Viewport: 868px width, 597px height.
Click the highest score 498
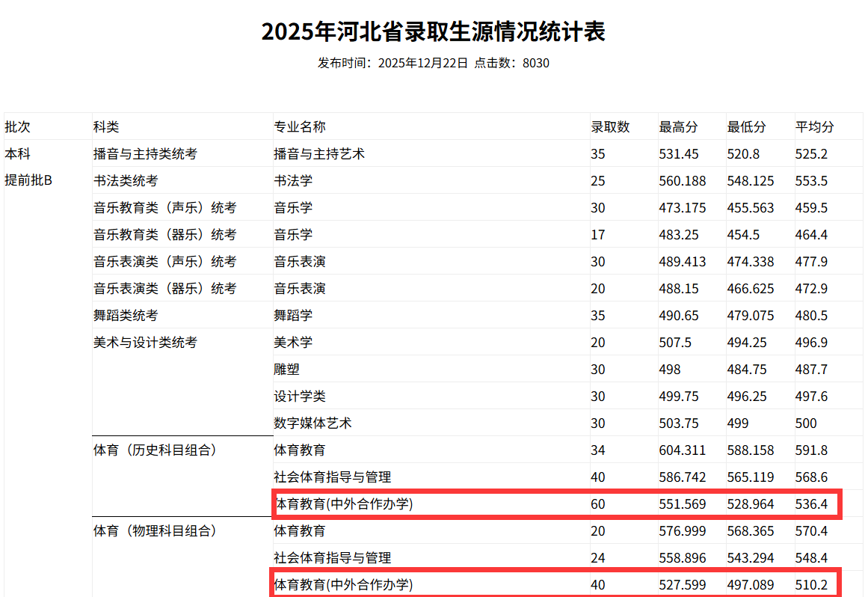(670, 370)
